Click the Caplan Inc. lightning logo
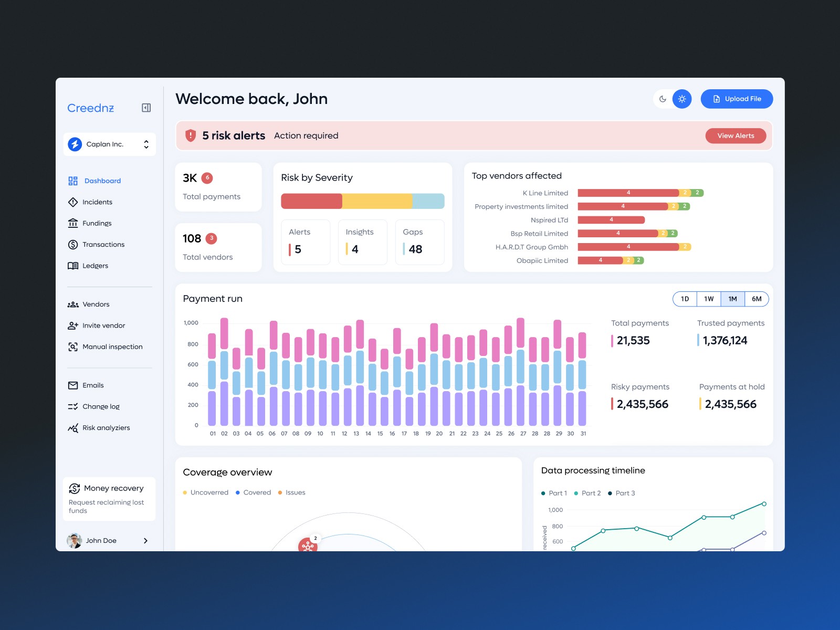 pyautogui.click(x=75, y=144)
